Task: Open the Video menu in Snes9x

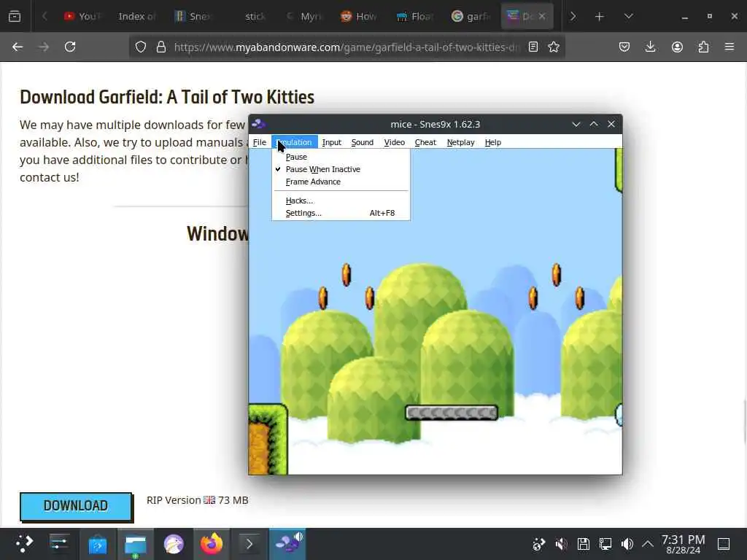Action: pos(395,142)
